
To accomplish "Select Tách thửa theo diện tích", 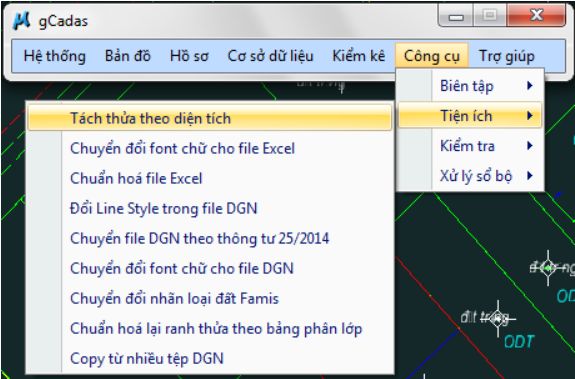I will (210, 118).
